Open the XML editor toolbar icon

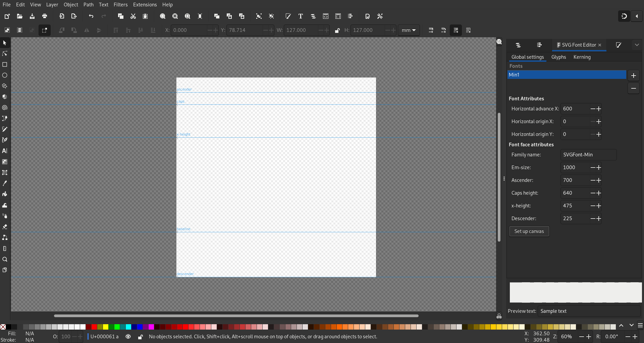pyautogui.click(x=326, y=16)
